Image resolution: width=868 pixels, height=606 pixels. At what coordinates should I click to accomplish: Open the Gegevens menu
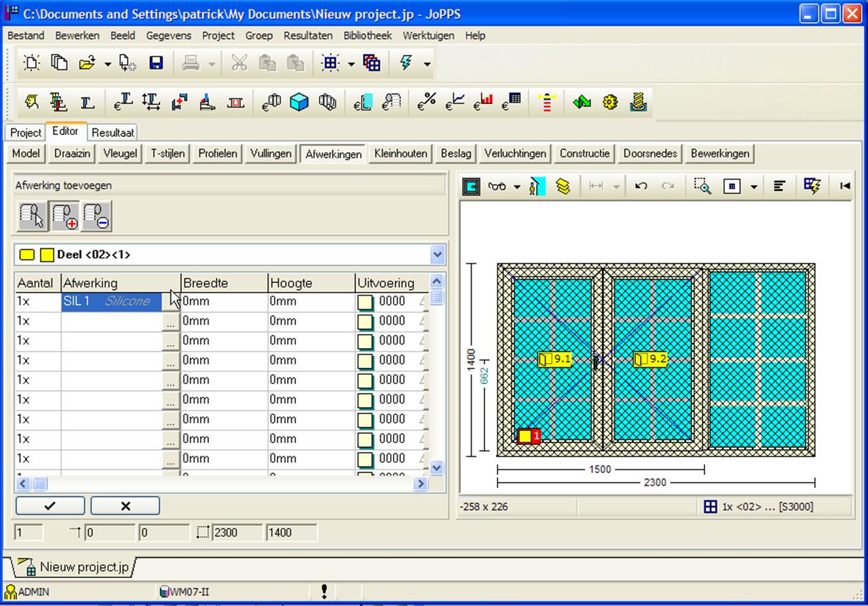pyautogui.click(x=169, y=35)
